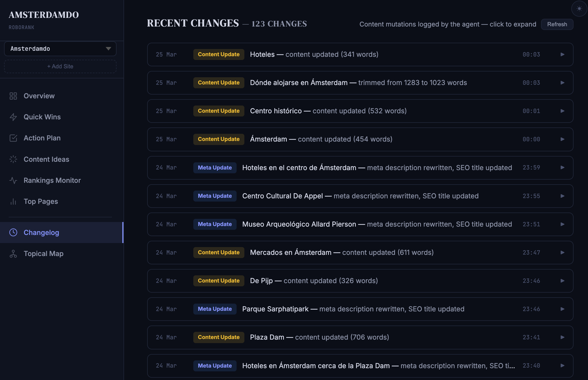
Task: Toggle light mode with the sun icon
Action: coord(579,9)
